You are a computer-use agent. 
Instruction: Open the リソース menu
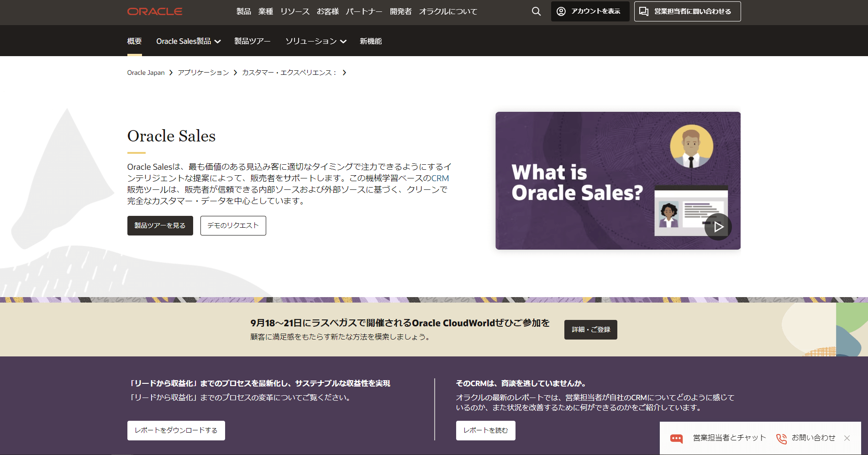coord(295,11)
